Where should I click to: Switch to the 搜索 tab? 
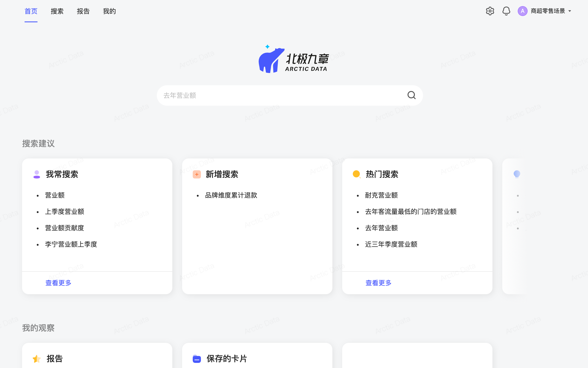tap(57, 11)
